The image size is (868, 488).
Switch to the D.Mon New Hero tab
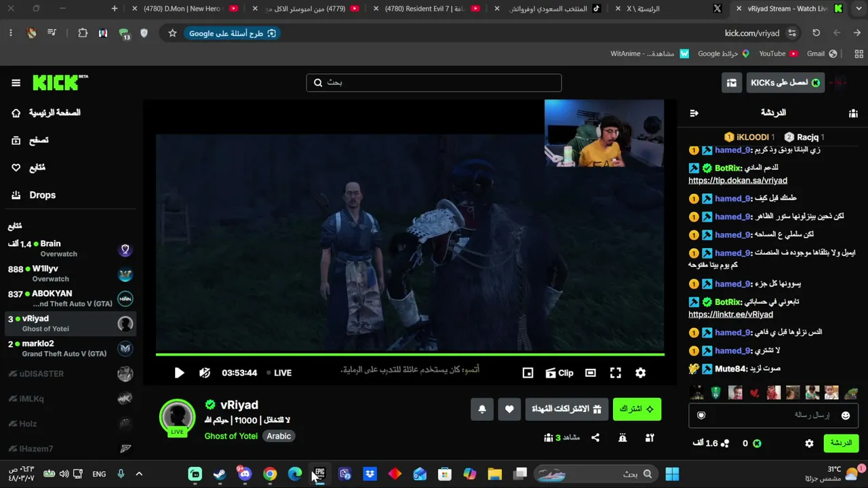[x=187, y=9]
